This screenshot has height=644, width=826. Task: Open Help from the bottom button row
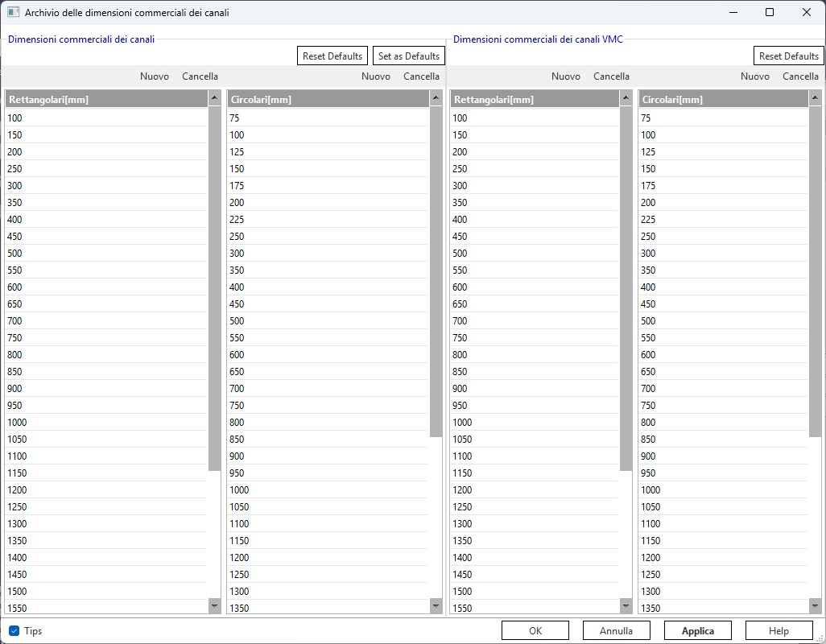coord(779,631)
